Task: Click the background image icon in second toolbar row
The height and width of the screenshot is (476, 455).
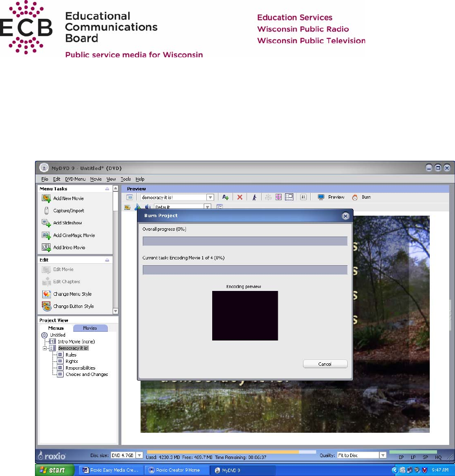Action: click(128, 207)
